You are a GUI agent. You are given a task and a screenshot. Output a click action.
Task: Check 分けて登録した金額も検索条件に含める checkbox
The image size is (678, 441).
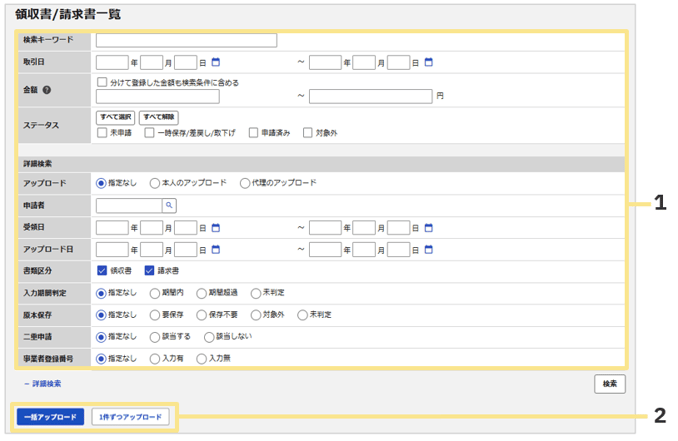tap(102, 82)
